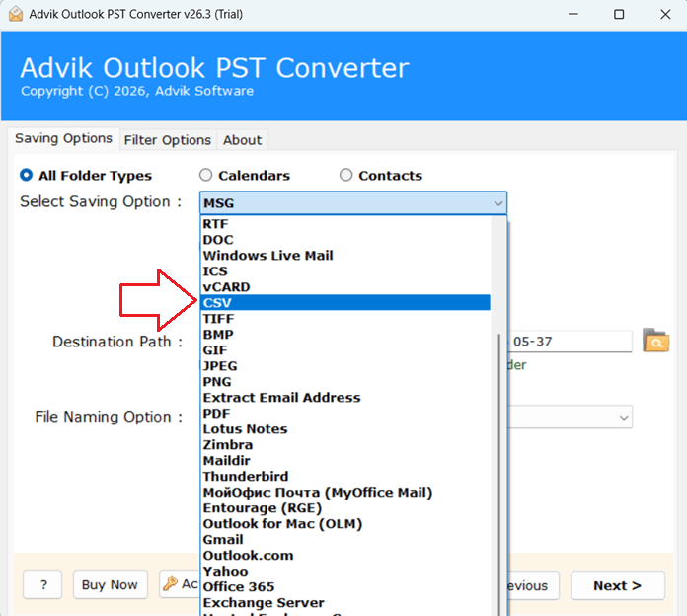Click the Buy Now button
The image size is (687, 616).
(x=110, y=584)
